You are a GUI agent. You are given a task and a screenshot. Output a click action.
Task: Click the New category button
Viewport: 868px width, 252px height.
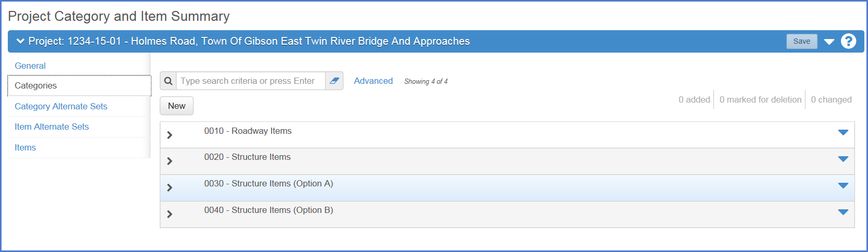point(176,106)
